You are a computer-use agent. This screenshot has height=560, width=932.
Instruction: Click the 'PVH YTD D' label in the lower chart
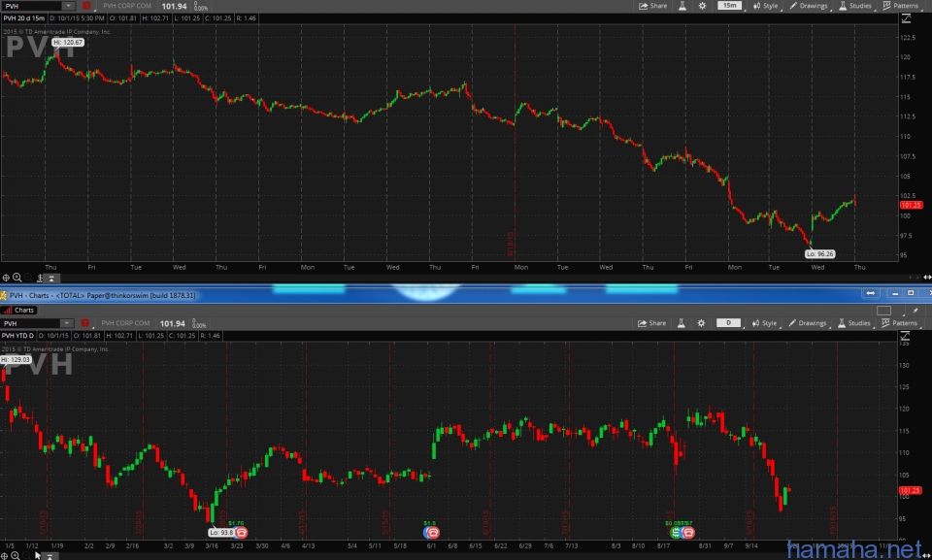(x=17, y=336)
